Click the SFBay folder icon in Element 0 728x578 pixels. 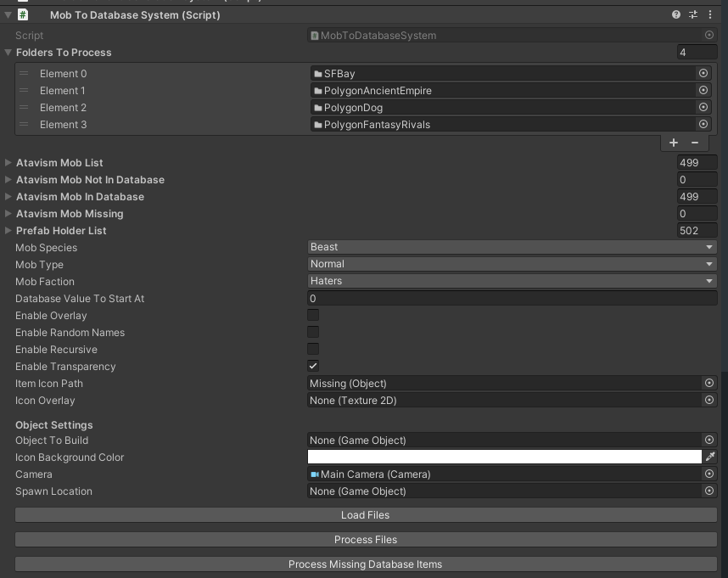[316, 74]
